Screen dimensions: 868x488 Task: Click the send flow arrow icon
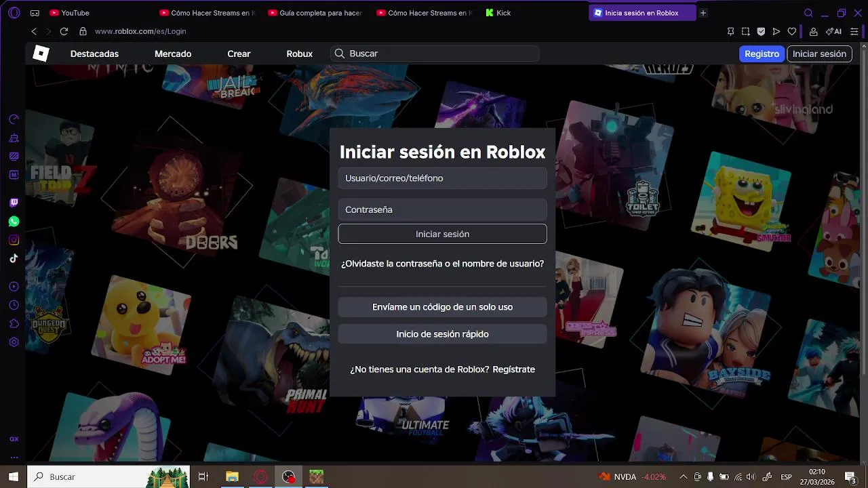[776, 31]
